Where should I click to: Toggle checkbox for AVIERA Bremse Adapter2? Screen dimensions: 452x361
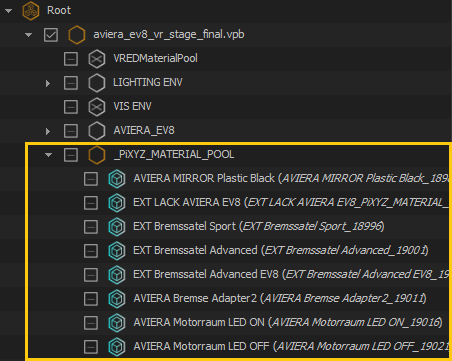click(91, 299)
